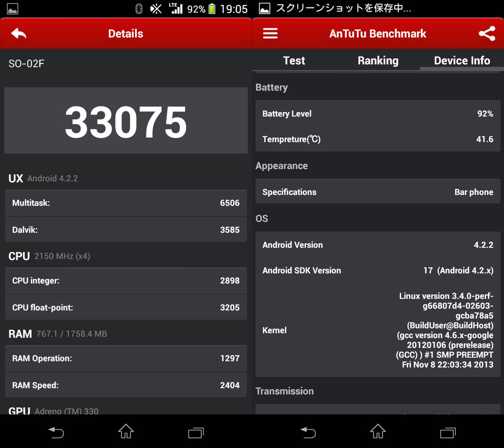This screenshot has width=504, height=448.
Task: Tap Android home button on left screen
Action: (126, 431)
